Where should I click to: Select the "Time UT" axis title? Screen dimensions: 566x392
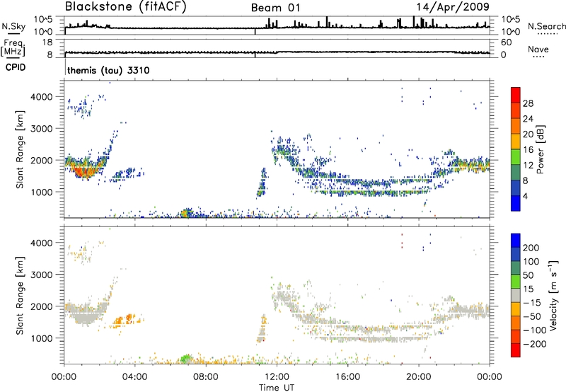277,387
